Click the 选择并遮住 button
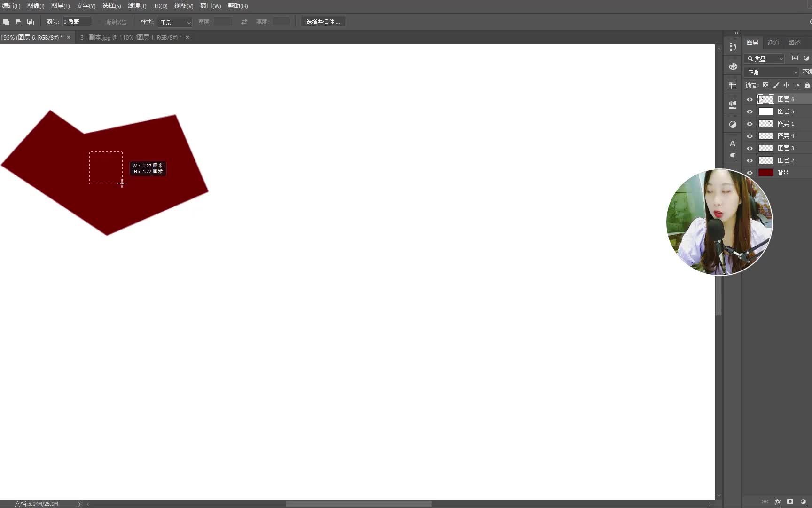812x508 pixels. 323,22
